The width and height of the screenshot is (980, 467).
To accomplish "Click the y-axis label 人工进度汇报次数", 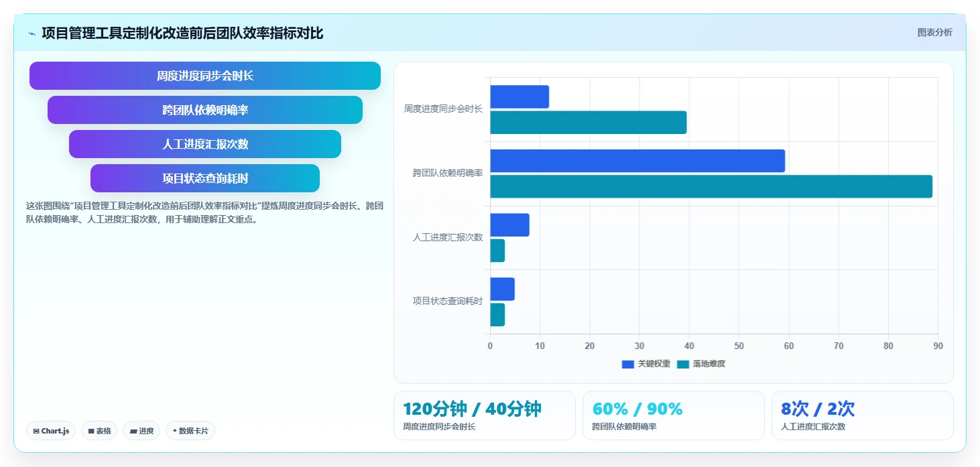I will (x=448, y=237).
